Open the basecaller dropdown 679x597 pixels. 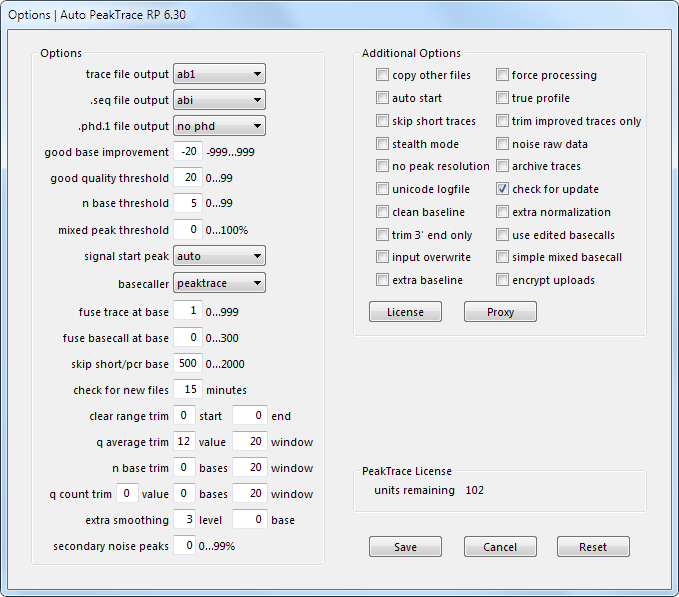click(x=219, y=283)
